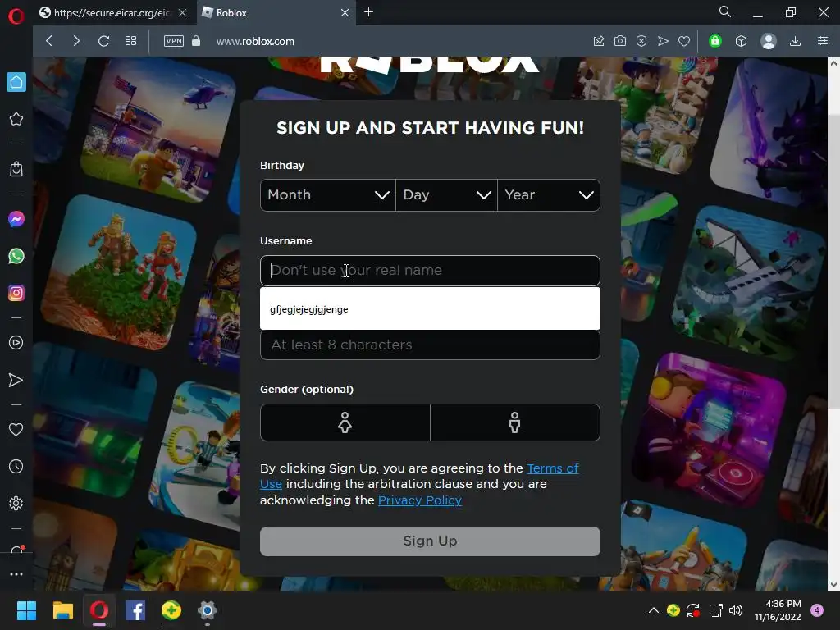840x630 pixels.
Task: Expand the Year birthday dropdown
Action: [x=549, y=195]
